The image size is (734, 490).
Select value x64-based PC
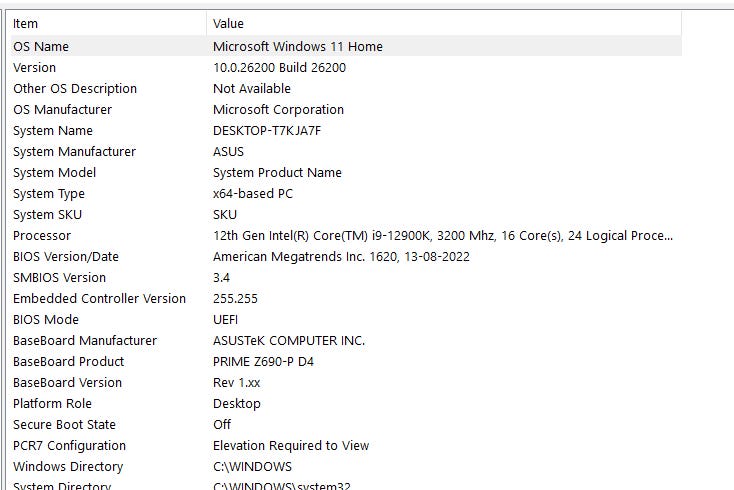coord(253,194)
